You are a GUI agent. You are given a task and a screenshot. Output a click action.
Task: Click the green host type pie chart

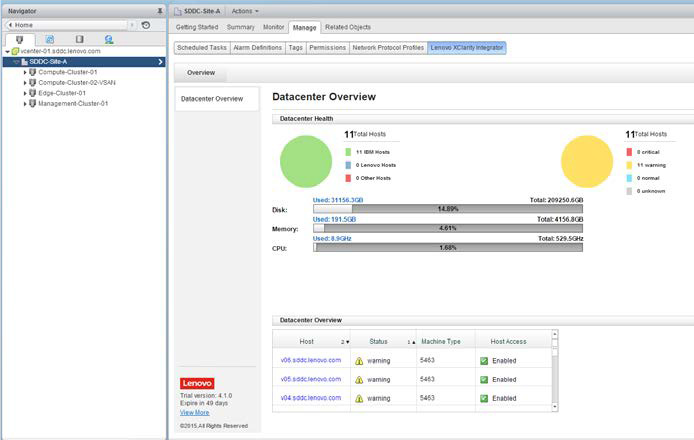coord(306,162)
